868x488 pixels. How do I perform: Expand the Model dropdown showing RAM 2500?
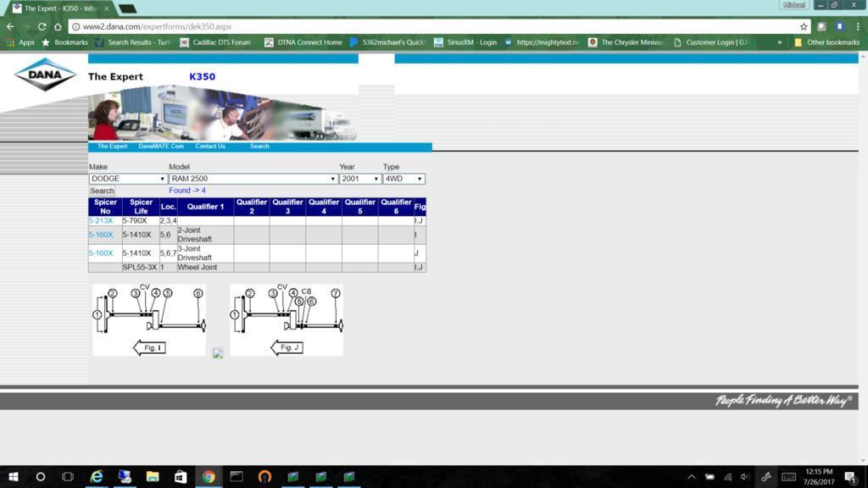(x=253, y=179)
